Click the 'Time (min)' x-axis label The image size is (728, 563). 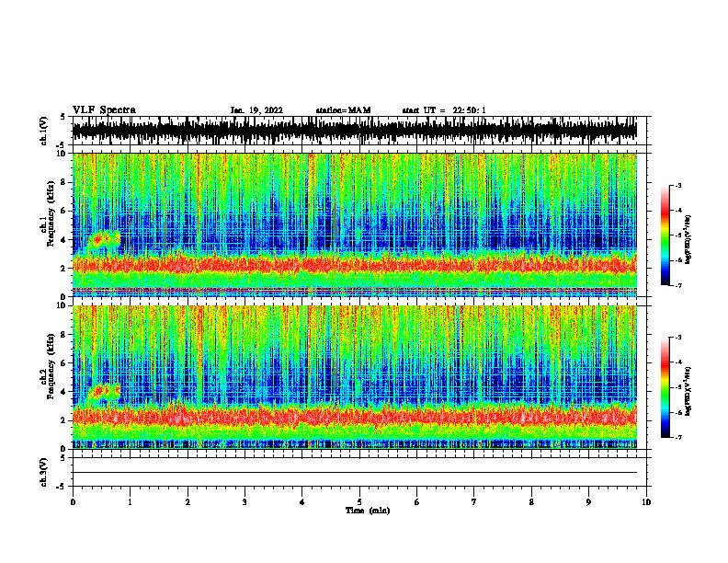pyautogui.click(x=368, y=511)
